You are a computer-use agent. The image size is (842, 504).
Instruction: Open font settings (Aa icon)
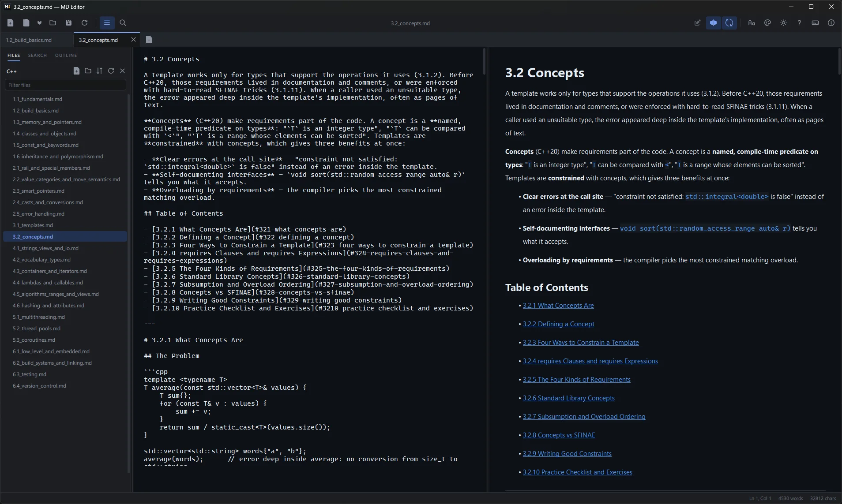[752, 23]
